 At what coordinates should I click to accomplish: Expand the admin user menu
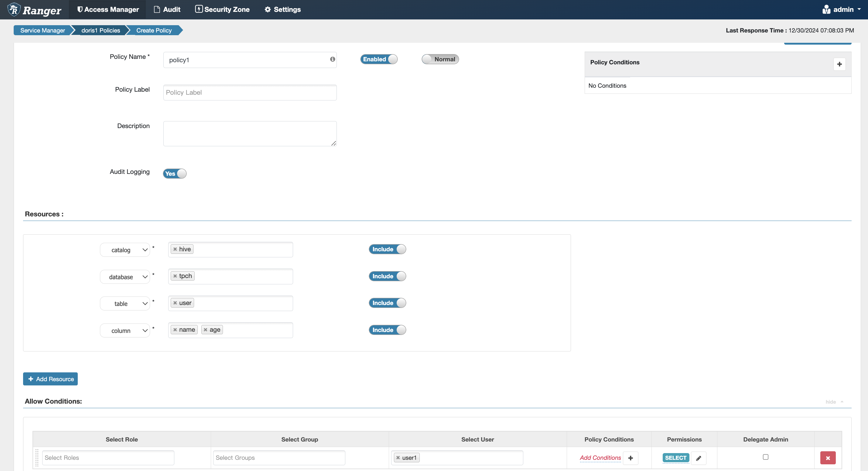coord(841,9)
